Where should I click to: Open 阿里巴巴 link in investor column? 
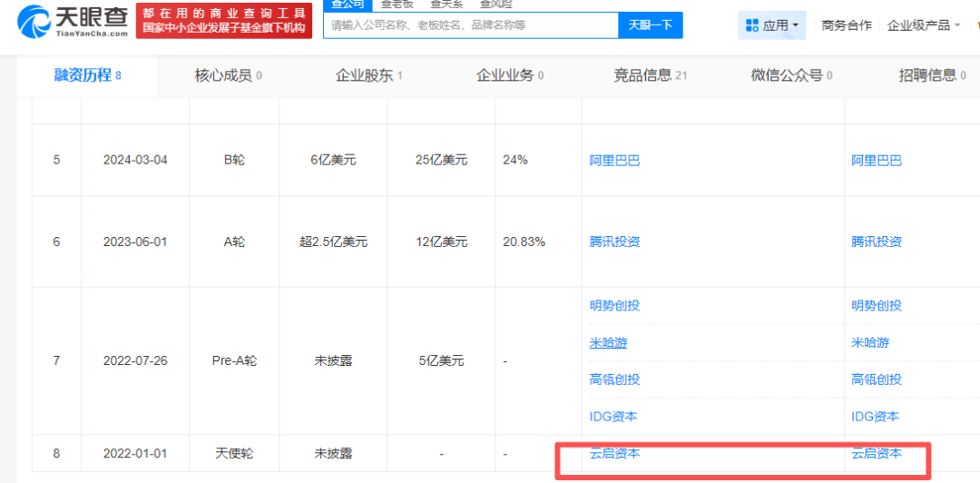coord(614,160)
